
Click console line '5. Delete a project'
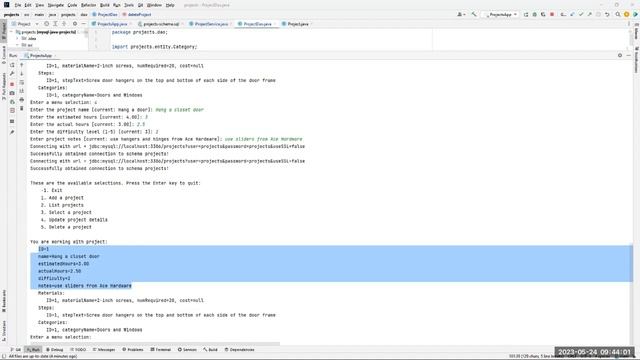[66, 227]
